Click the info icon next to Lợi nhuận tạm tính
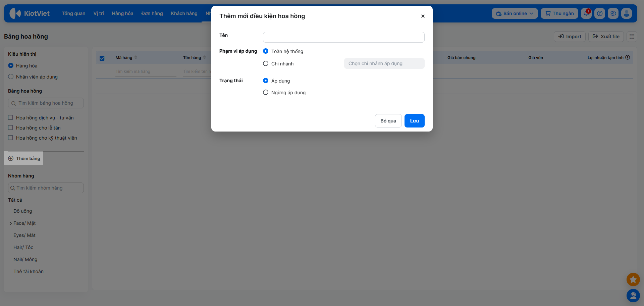The image size is (644, 306). pos(628,57)
